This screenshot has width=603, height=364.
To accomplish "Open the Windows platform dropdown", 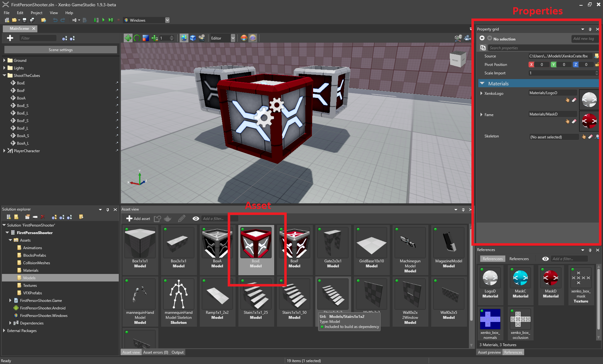I will click(167, 20).
